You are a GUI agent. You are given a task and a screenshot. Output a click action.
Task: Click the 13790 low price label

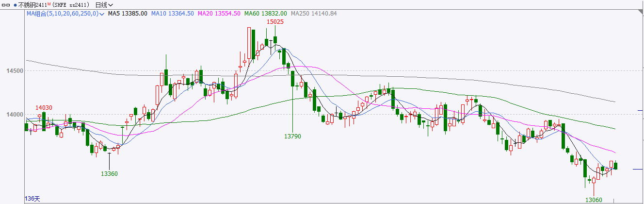click(x=292, y=136)
